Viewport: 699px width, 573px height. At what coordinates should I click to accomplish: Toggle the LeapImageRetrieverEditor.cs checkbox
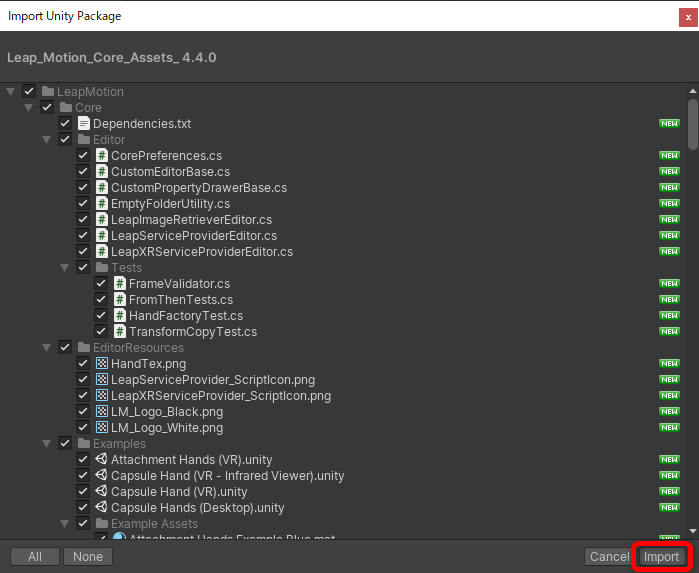pyautogui.click(x=83, y=219)
